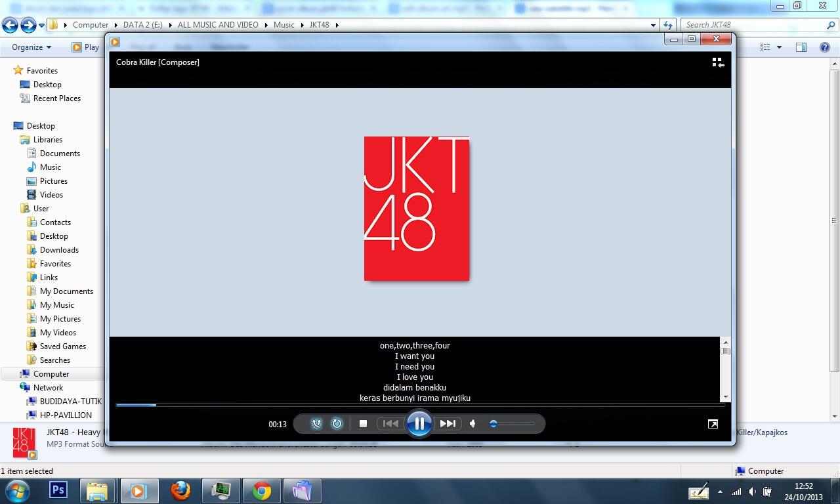Screen dimensions: 840x504
Task: Toggle repeat in the media player
Action: tap(337, 424)
